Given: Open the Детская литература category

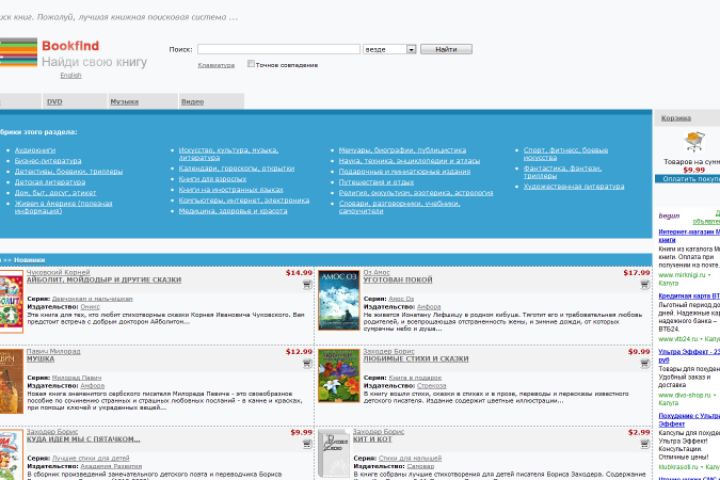Looking at the screenshot, I should point(50,182).
